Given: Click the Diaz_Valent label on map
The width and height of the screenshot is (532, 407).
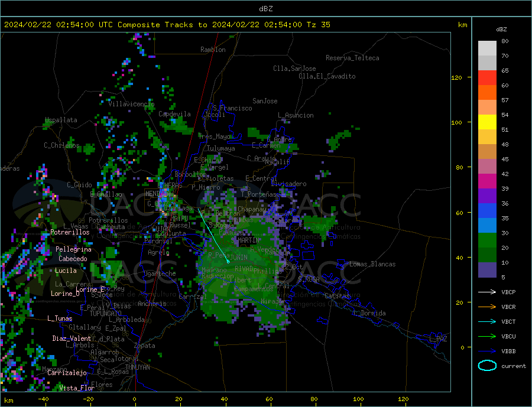Looking at the screenshot, I should (72, 338).
